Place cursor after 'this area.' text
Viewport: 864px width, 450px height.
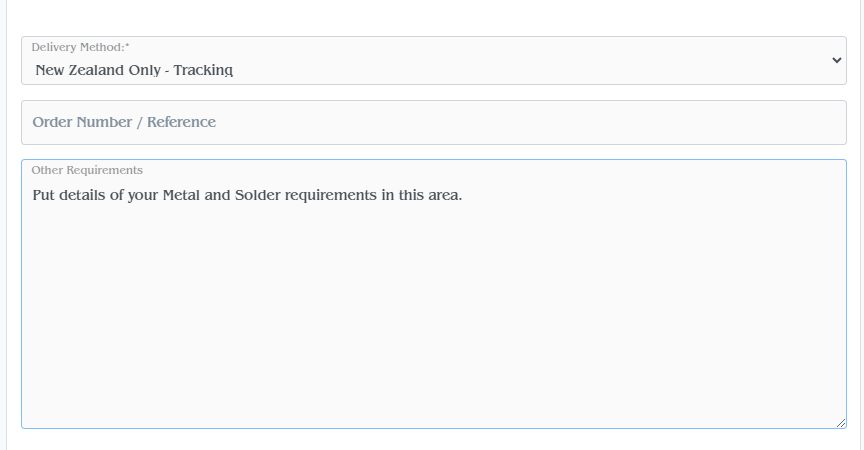464,194
